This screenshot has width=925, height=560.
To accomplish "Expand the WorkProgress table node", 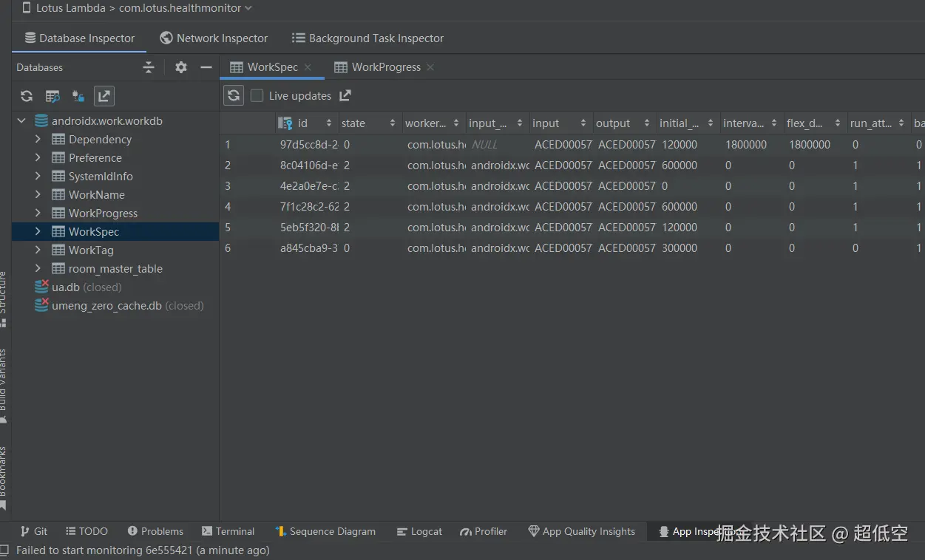I will tap(38, 213).
